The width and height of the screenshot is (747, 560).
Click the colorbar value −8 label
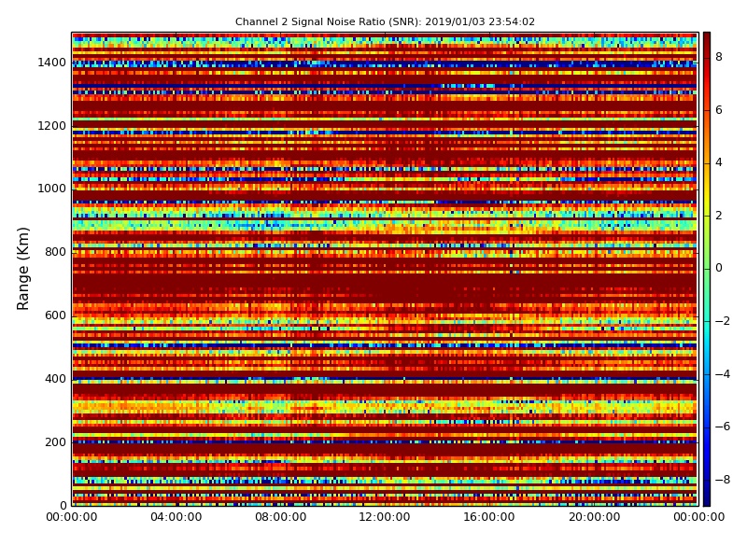722,480
